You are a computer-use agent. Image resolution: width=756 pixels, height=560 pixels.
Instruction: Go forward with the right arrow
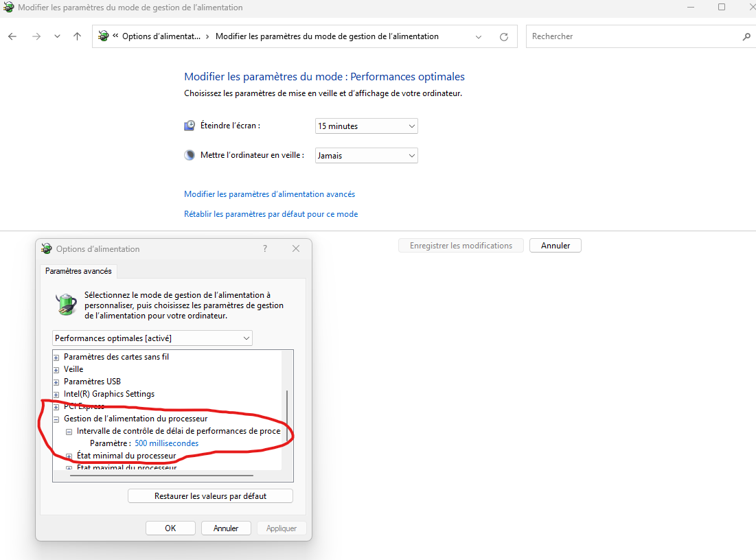tap(36, 36)
